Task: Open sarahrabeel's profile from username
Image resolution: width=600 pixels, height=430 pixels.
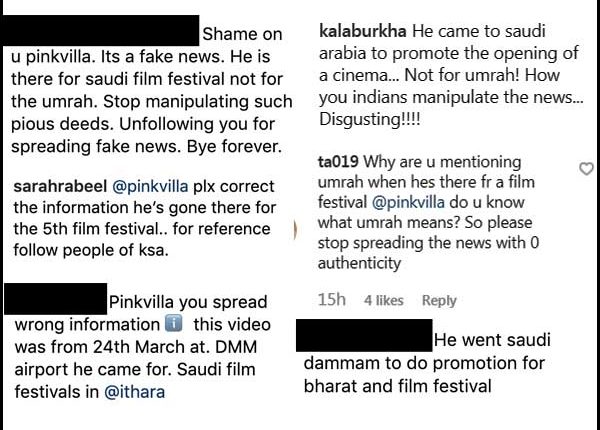Action: pos(60,187)
